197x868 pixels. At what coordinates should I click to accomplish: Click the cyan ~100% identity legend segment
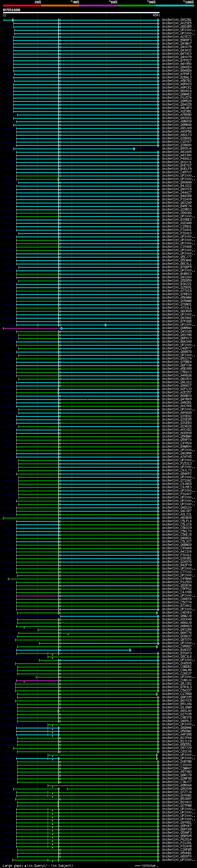(x=175, y=6)
